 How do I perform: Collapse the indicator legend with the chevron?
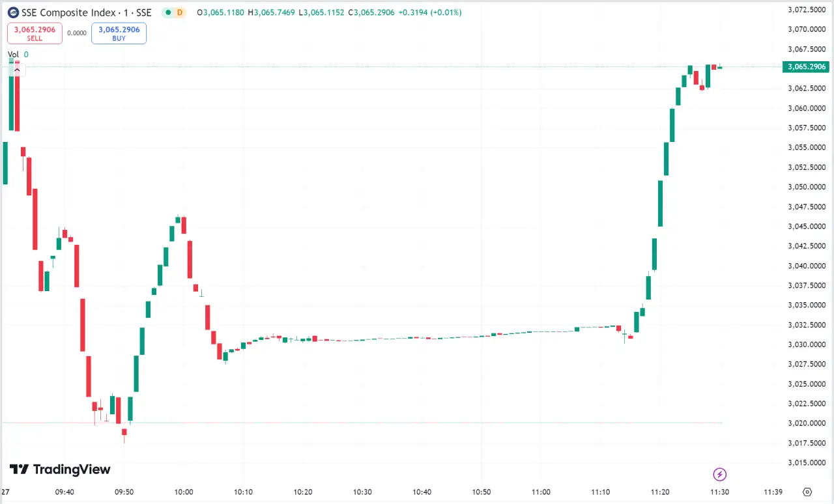pyautogui.click(x=17, y=69)
